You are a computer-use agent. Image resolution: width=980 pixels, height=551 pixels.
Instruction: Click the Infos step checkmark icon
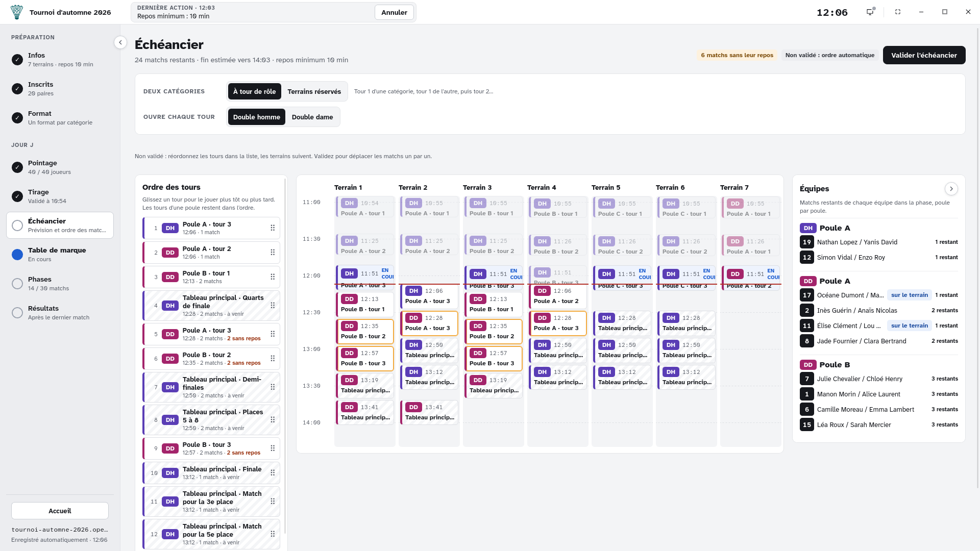[x=17, y=60]
